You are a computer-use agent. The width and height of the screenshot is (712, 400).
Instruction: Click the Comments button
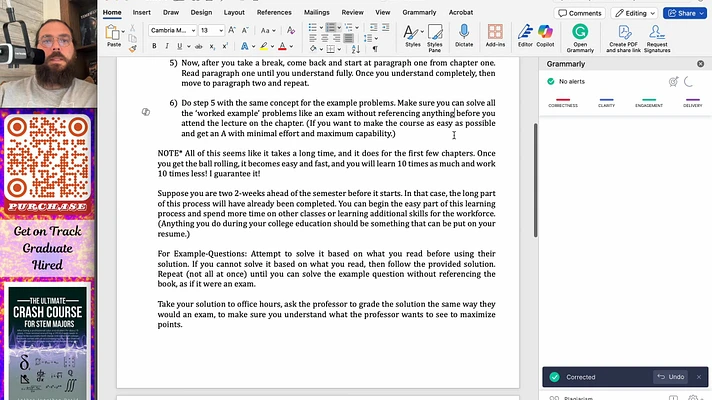pos(579,13)
